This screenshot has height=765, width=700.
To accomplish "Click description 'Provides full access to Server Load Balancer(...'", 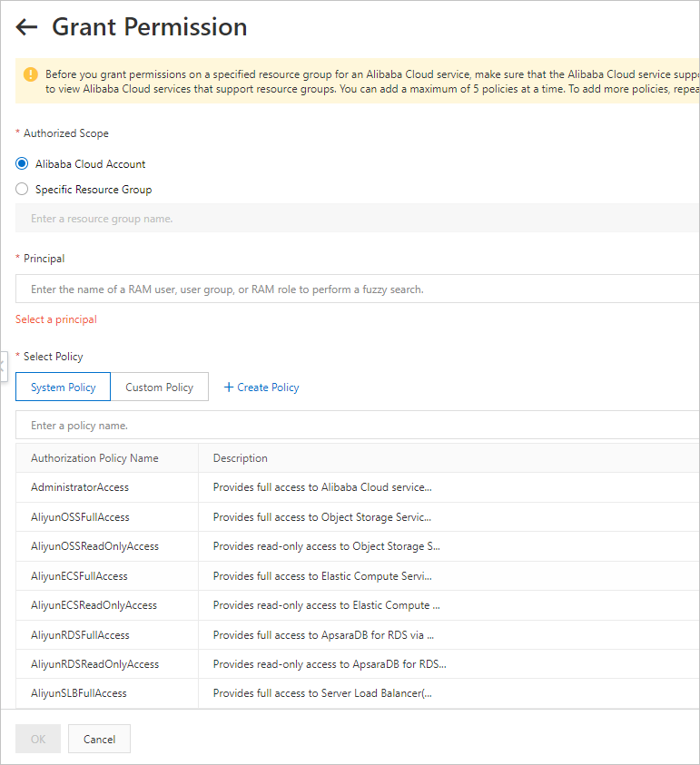I will [x=322, y=693].
